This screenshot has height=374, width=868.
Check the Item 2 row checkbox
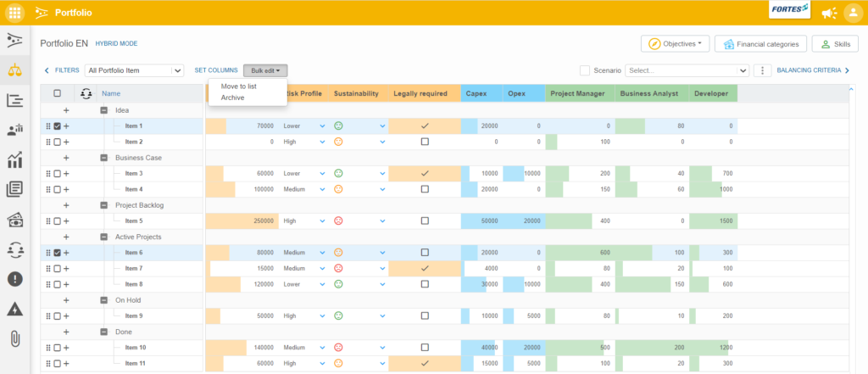coord(57,142)
